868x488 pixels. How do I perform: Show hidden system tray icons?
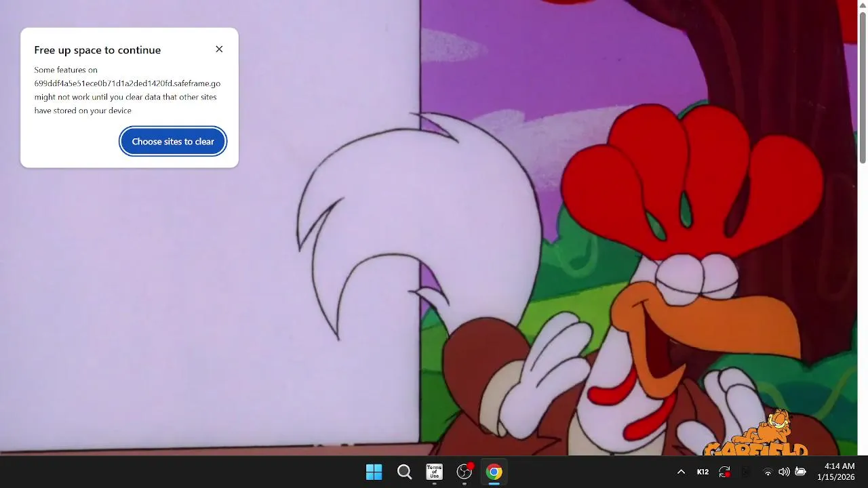tap(681, 472)
